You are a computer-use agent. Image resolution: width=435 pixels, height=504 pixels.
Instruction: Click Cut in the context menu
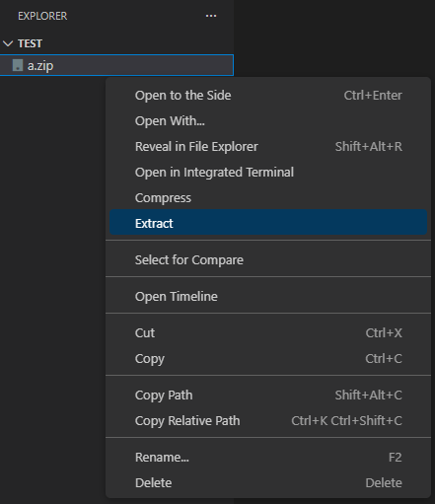pyautogui.click(x=268, y=332)
